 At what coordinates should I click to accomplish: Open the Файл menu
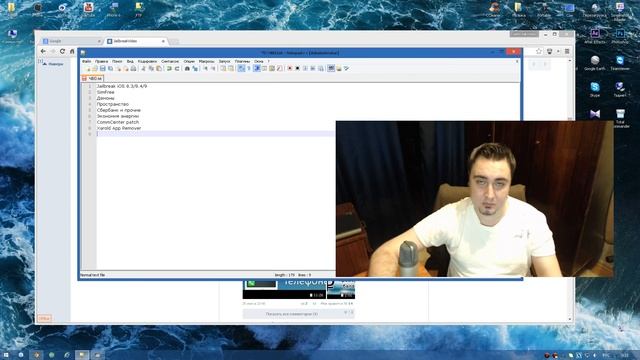pos(87,61)
